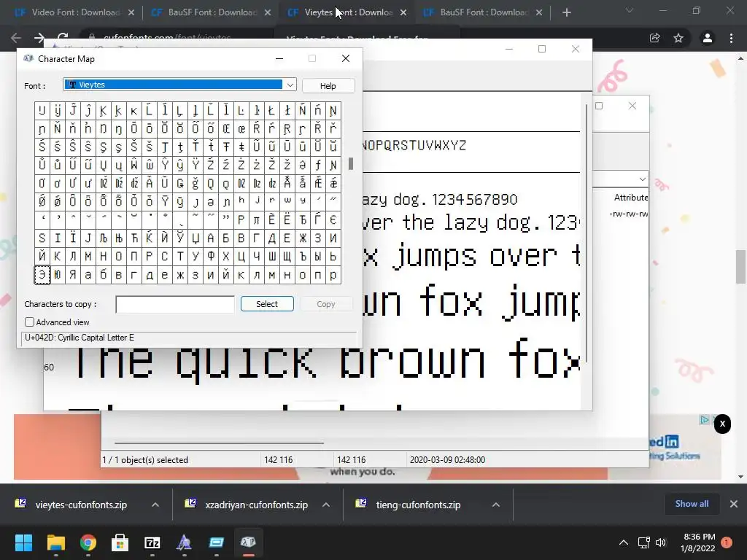Open notification badge in taskbar
This screenshot has width=747, height=560.
coord(727,542)
